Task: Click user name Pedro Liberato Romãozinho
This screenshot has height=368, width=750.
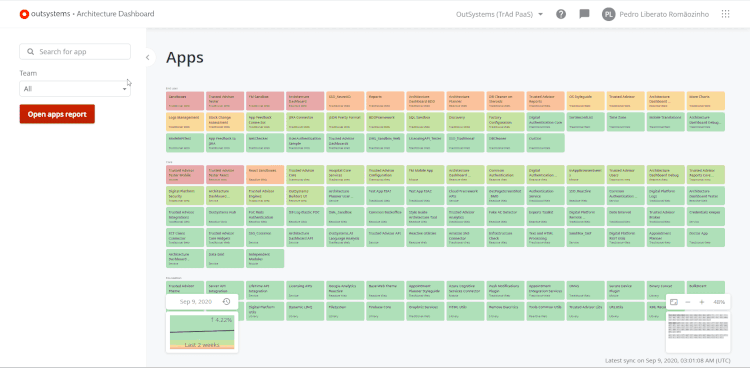Action: tap(664, 14)
